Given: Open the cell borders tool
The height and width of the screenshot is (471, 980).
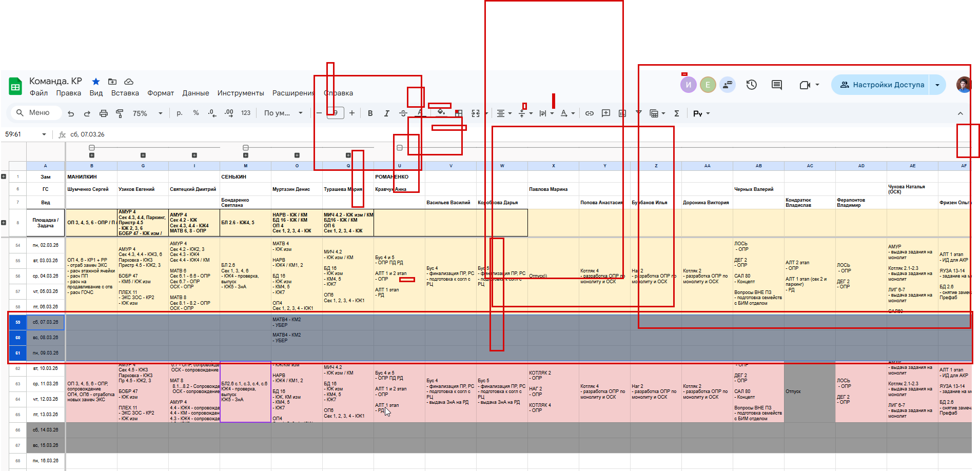Looking at the screenshot, I should pos(459,113).
